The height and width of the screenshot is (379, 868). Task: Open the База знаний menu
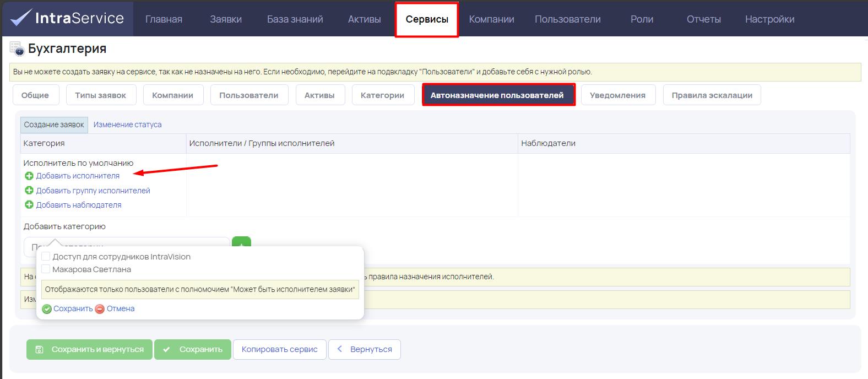[x=295, y=19]
